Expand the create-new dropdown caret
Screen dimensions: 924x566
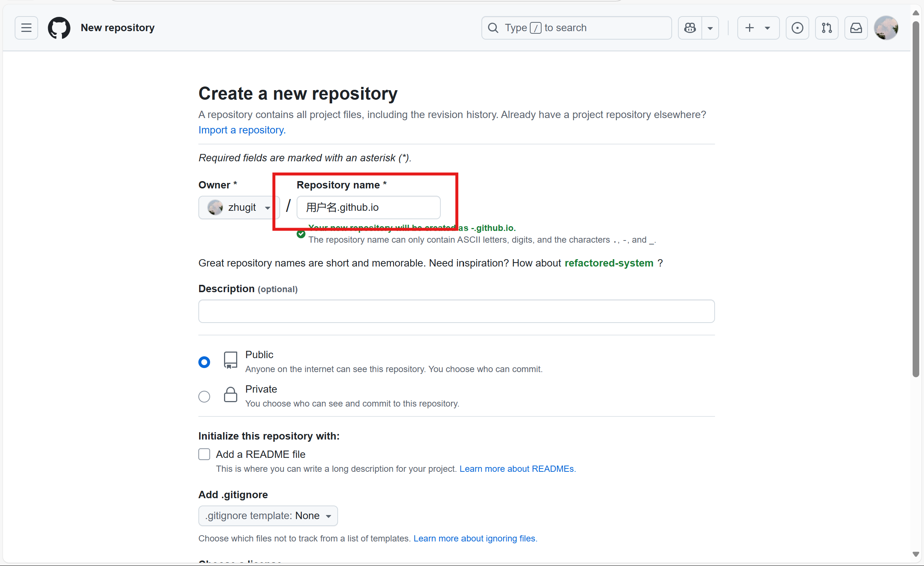click(x=768, y=28)
